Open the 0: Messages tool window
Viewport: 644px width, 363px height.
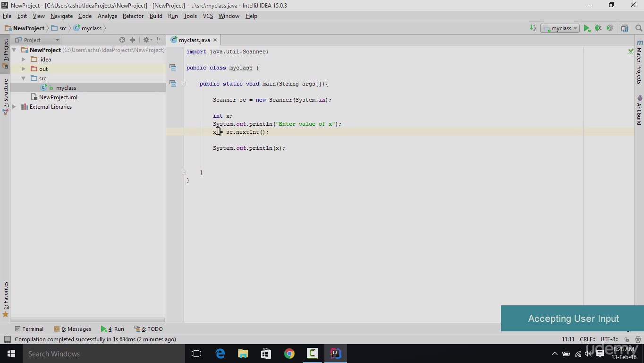click(x=73, y=329)
